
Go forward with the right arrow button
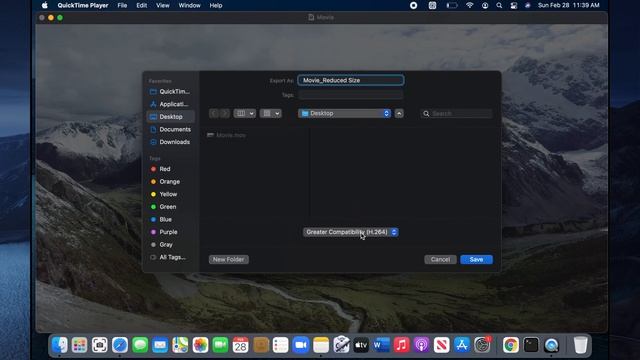click(x=224, y=113)
